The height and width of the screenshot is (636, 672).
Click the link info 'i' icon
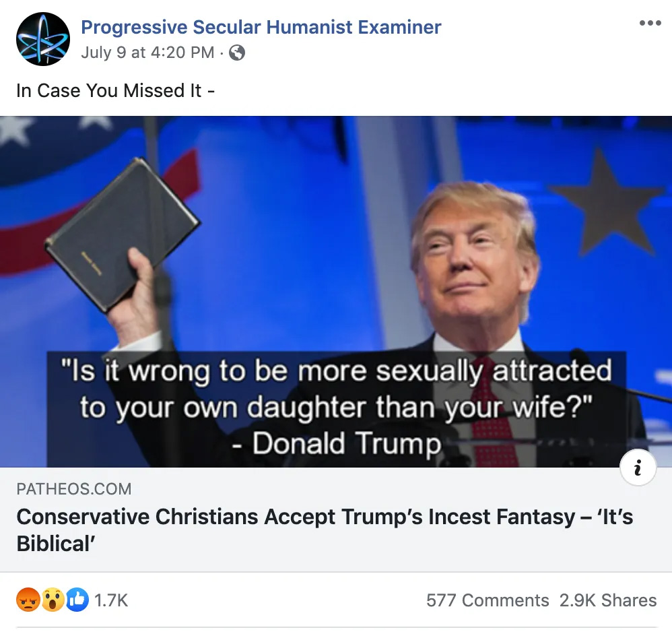click(x=638, y=467)
